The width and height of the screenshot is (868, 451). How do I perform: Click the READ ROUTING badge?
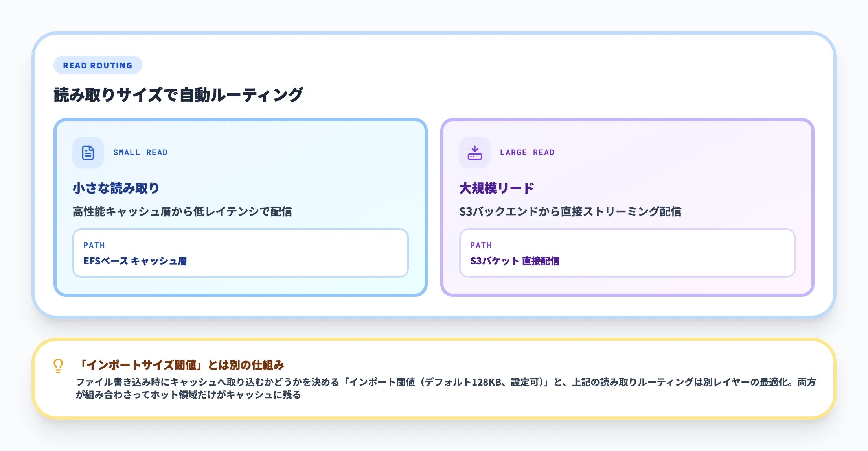(97, 65)
